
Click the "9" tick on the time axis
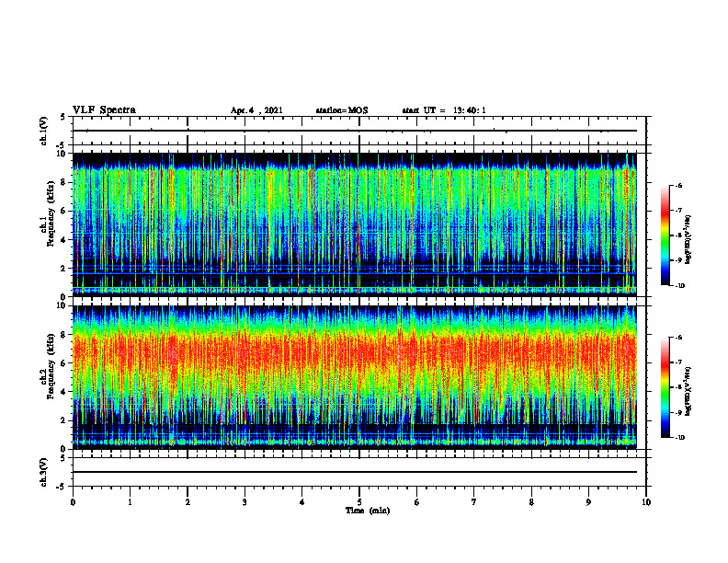coord(588,502)
